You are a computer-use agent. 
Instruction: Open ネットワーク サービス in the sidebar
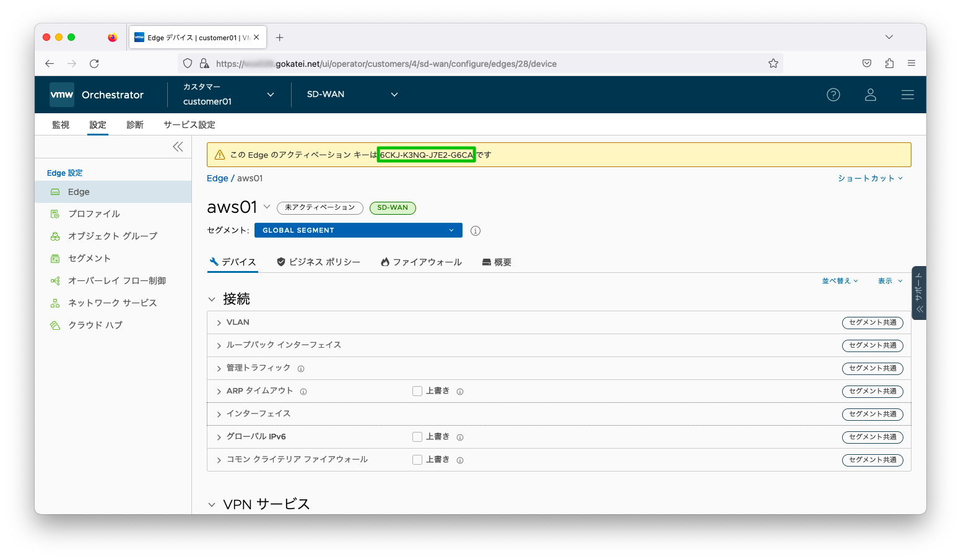pyautogui.click(x=113, y=303)
